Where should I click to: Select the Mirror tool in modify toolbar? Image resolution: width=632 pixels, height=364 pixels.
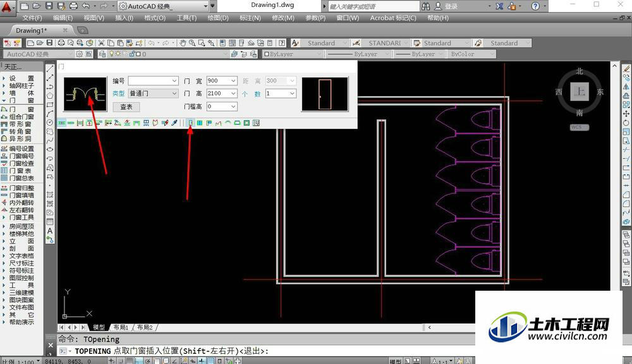click(626, 87)
